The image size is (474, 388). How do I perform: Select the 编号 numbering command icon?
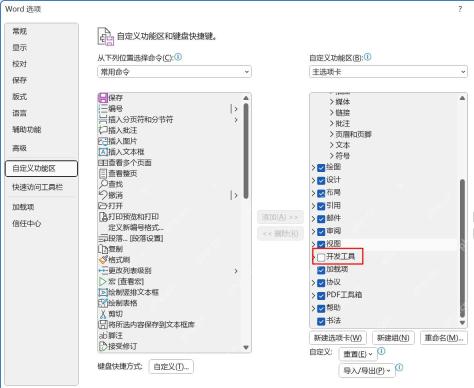(x=103, y=109)
